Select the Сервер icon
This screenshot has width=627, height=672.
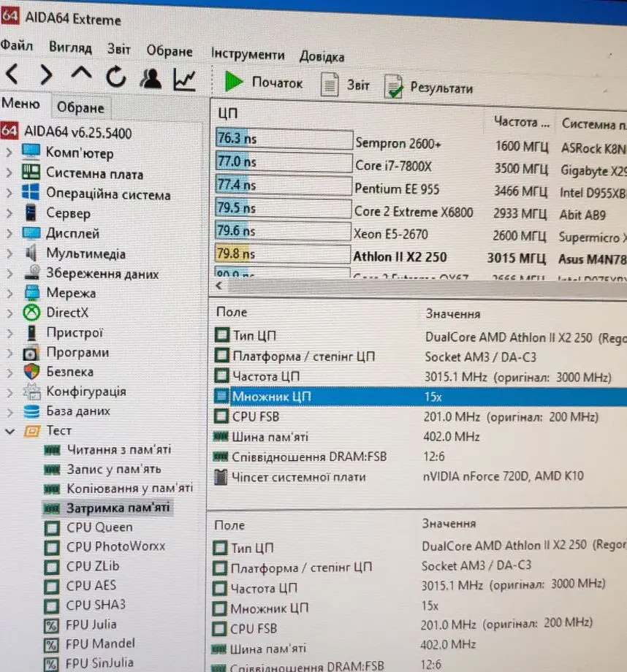[x=31, y=212]
